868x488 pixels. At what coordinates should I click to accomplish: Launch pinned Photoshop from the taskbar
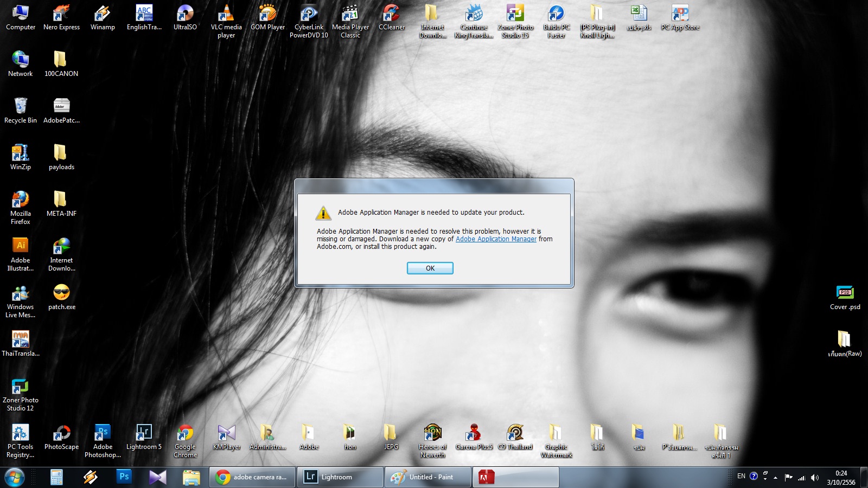(x=124, y=477)
